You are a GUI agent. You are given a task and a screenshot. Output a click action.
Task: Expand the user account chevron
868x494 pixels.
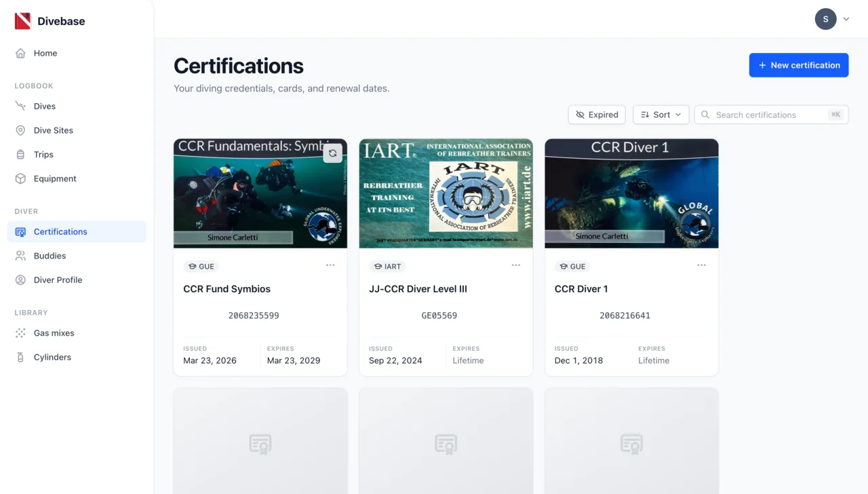tap(846, 19)
